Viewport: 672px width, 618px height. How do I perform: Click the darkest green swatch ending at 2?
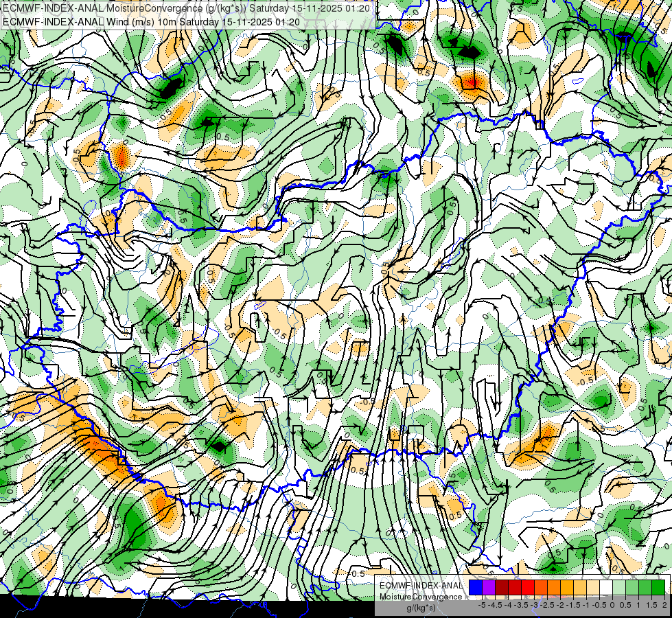[658, 587]
